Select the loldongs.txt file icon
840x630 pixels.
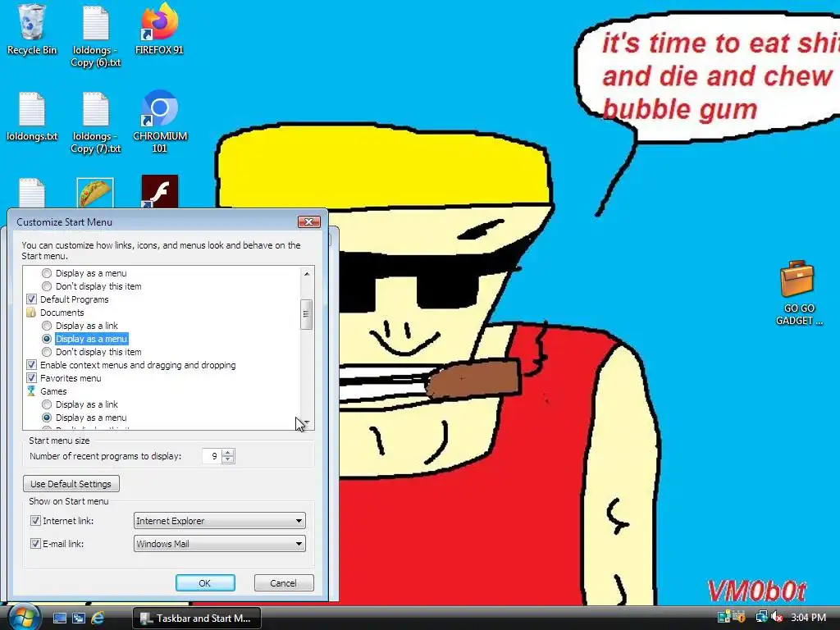click(x=32, y=116)
